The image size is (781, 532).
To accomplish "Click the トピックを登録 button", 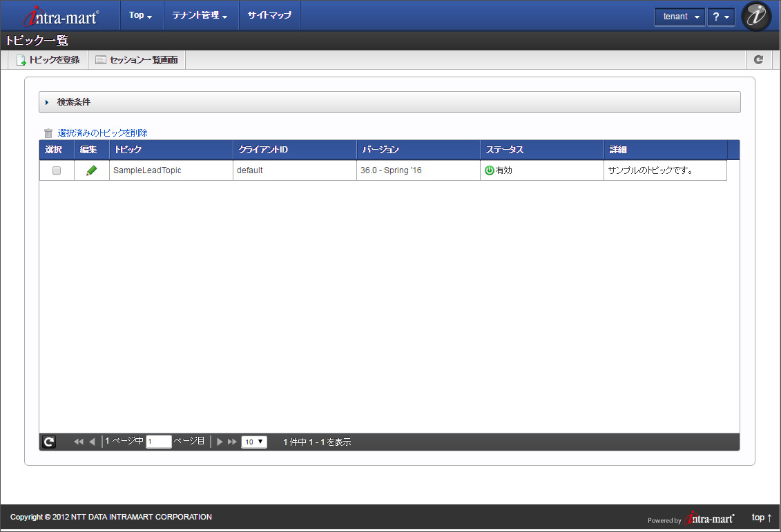I will [x=46, y=59].
